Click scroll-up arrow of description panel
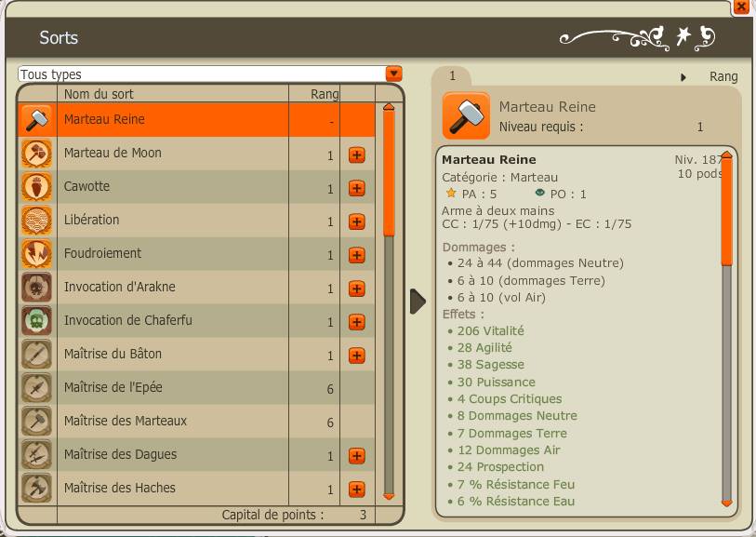The height and width of the screenshot is (537, 756). (x=726, y=154)
